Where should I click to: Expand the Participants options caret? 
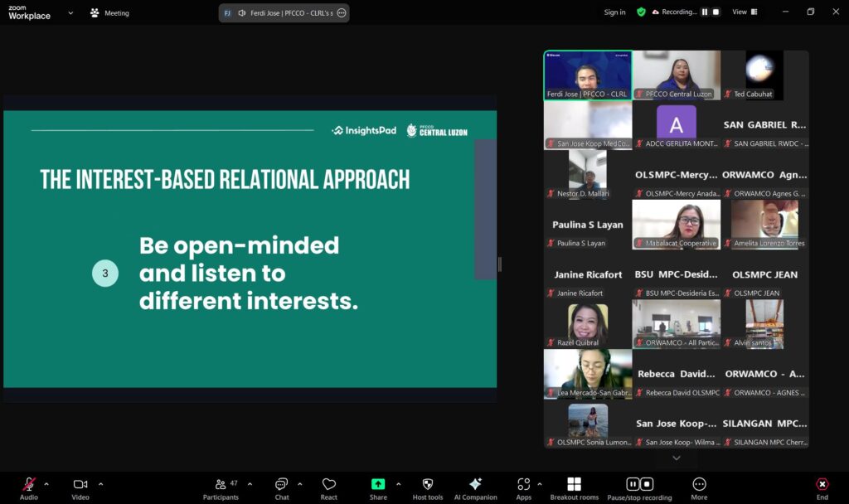250,484
